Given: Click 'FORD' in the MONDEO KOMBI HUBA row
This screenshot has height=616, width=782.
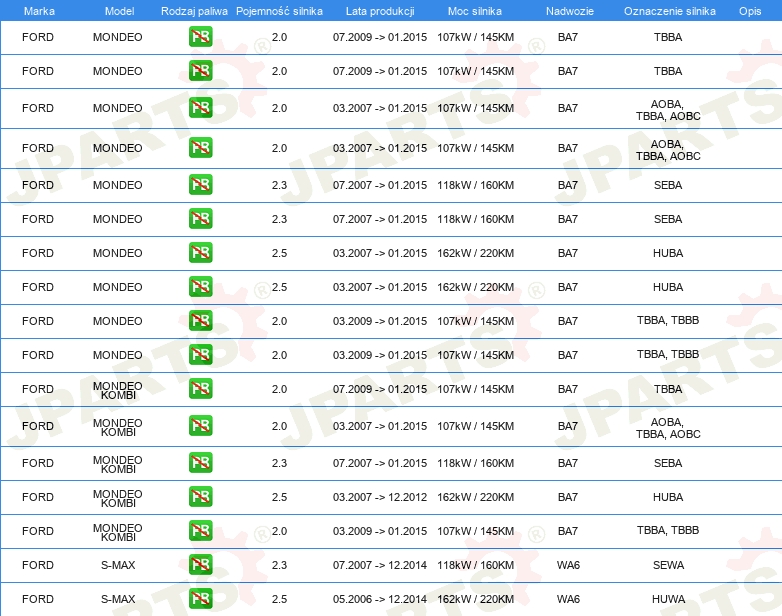Looking at the screenshot, I should (38, 497).
